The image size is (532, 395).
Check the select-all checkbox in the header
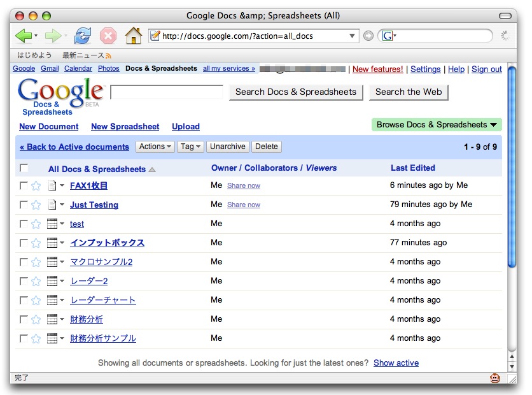[x=24, y=168]
